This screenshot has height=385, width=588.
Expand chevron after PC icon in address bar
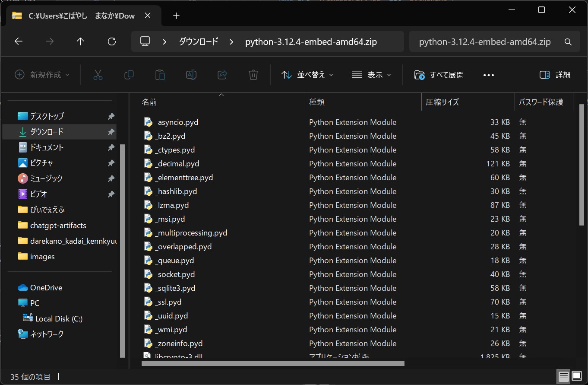[164, 42]
